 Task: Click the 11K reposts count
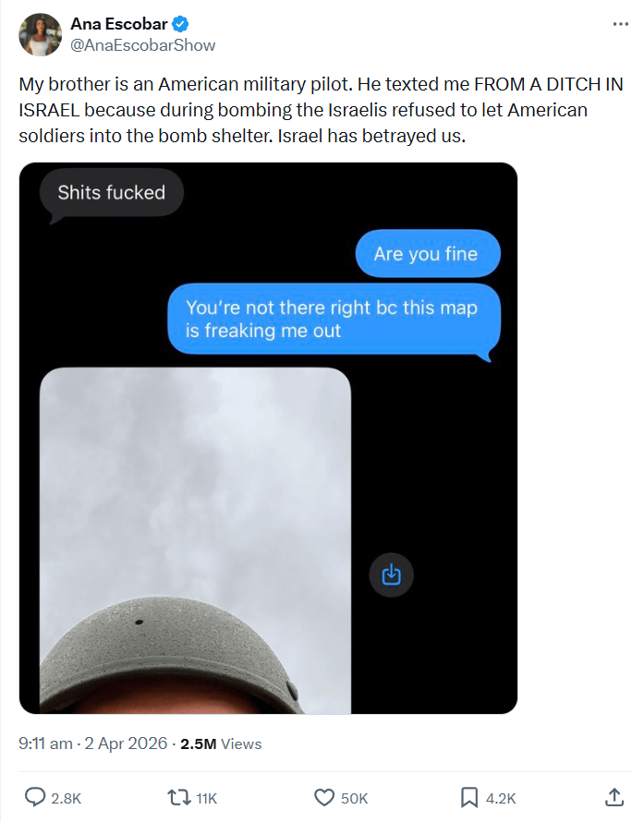point(207,798)
